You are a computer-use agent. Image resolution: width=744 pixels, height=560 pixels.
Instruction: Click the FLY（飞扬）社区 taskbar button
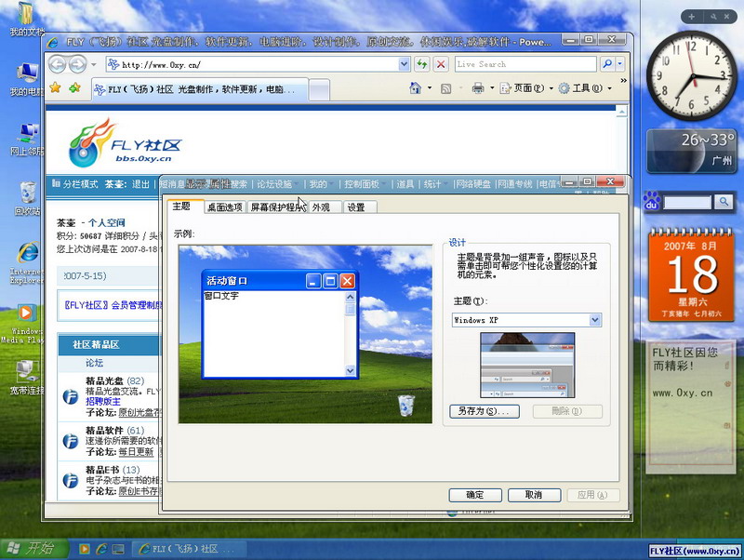[x=189, y=549]
